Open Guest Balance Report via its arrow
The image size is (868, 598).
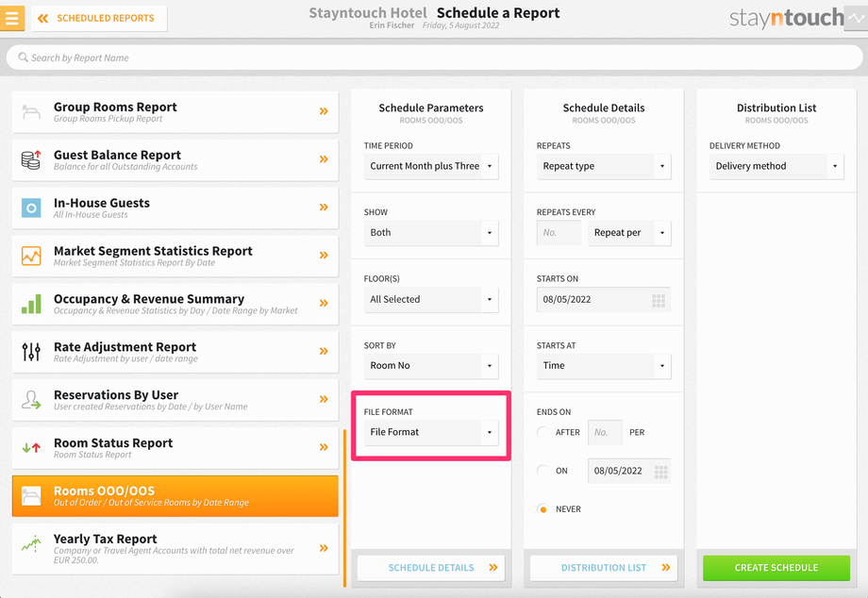coord(324,159)
